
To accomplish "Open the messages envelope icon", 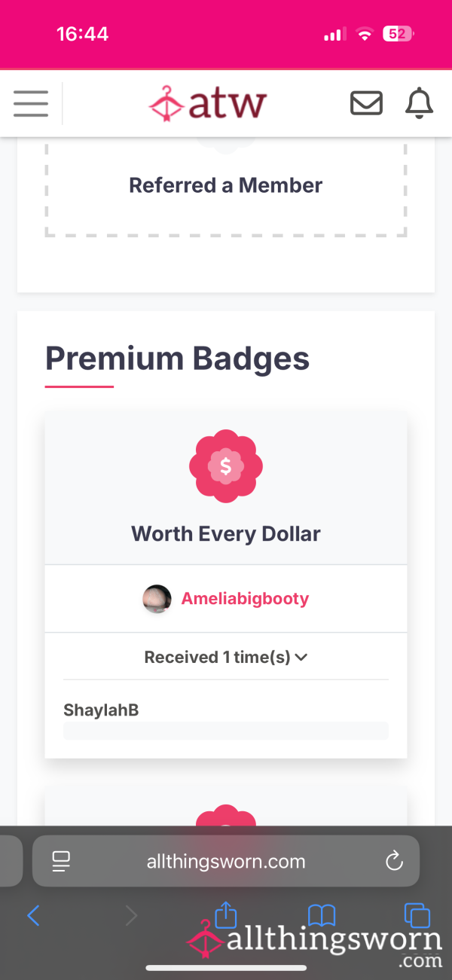I will [366, 103].
